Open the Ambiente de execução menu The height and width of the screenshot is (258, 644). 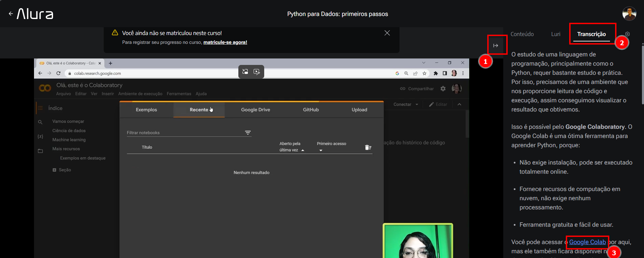[140, 94]
